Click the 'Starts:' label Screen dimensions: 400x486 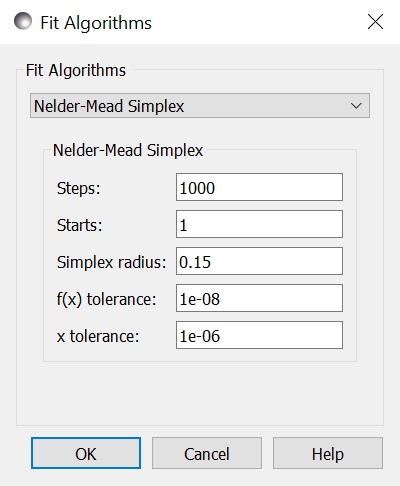(80, 225)
